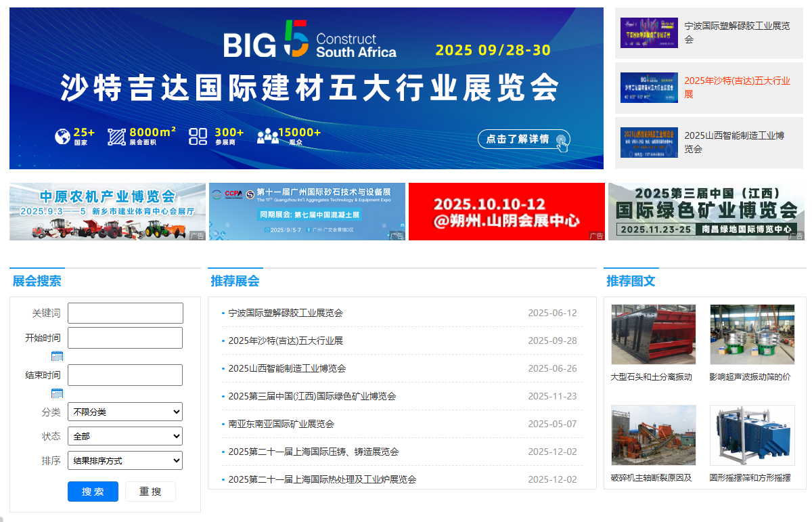
Task: Open the 中原农机产业博览会 ad banner
Action: pos(107,211)
